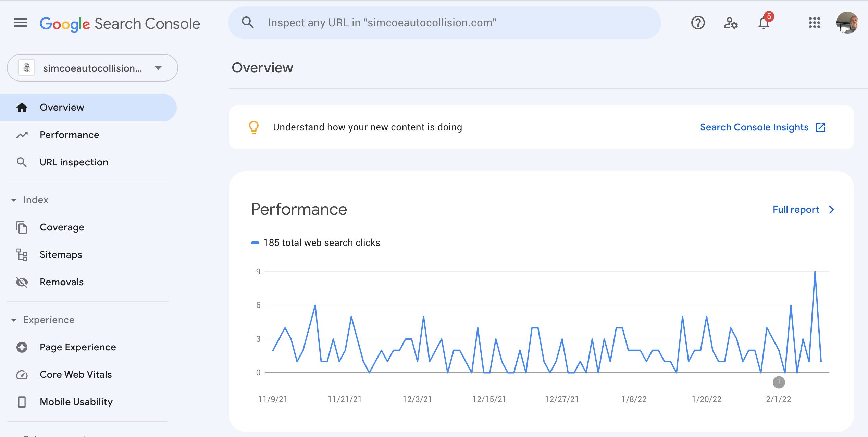This screenshot has height=437, width=868.
Task: Open the navigation hamburger menu
Action: pos(20,23)
